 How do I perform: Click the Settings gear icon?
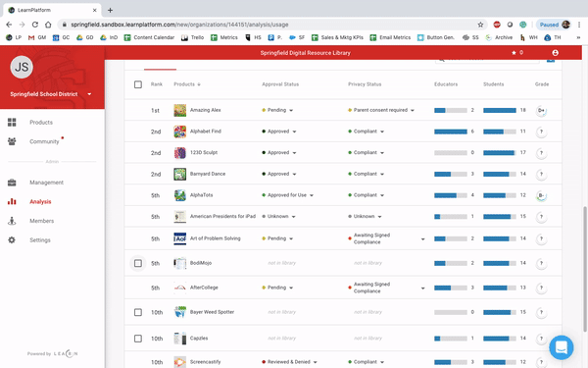(12, 240)
